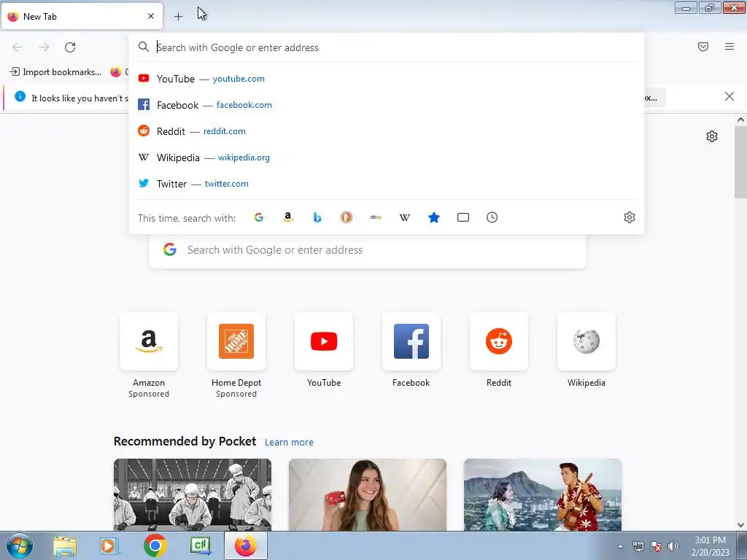Save page to Pocket icon
Screen dimensions: 747x560
pos(703,47)
